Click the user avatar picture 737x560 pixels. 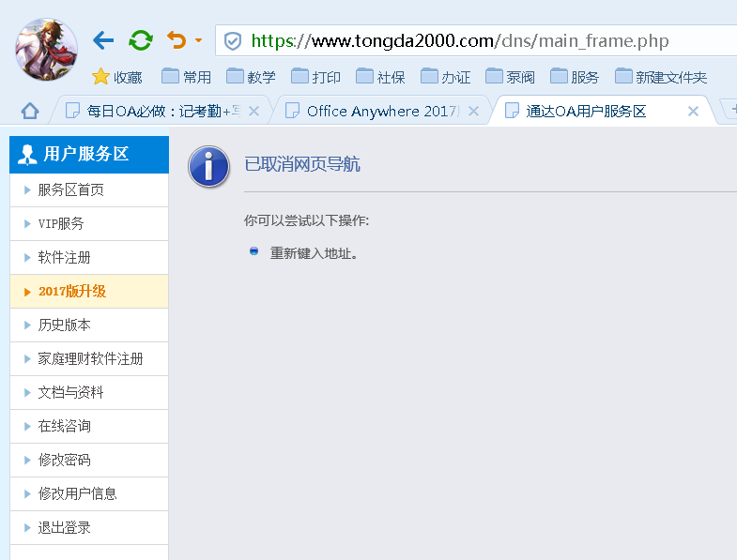[x=47, y=49]
